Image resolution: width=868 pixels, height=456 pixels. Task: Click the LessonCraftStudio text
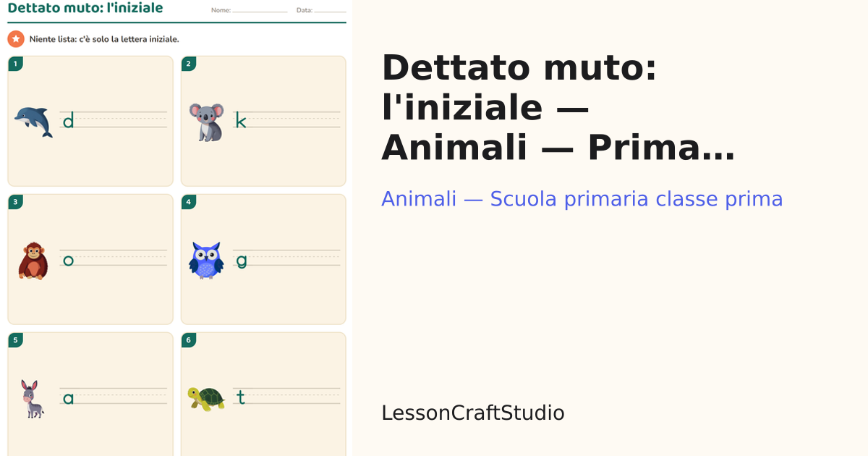(x=473, y=413)
